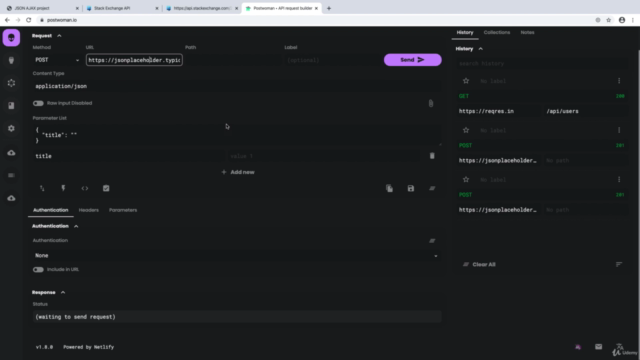The image size is (640, 360).
Task: Switch to the Authentication tab
Action: pyautogui.click(x=51, y=210)
